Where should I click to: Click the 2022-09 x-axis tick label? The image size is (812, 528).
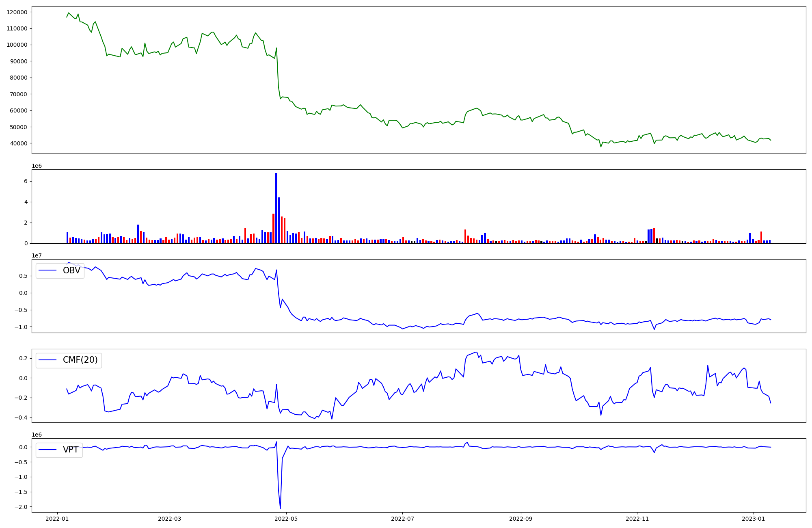coord(520,519)
